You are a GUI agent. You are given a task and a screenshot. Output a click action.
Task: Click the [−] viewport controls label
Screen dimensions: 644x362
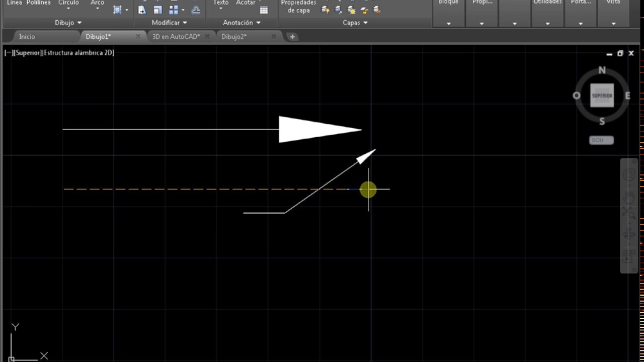tap(9, 53)
